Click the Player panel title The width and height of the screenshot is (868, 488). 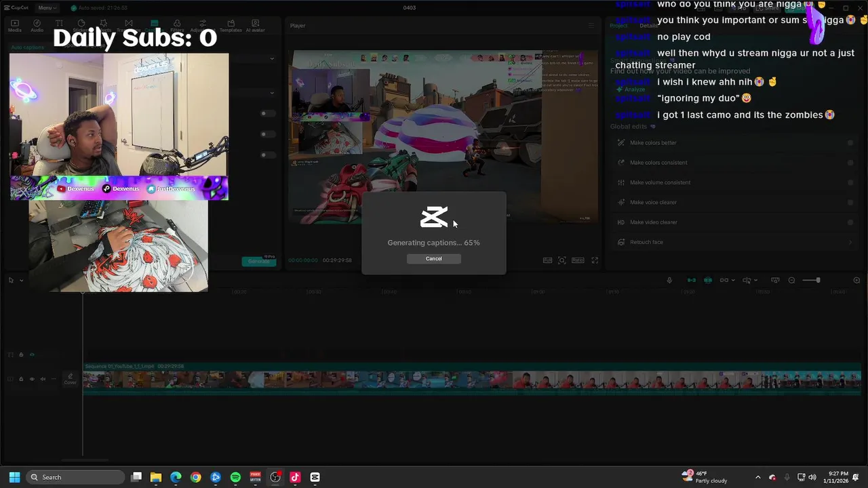(x=298, y=26)
